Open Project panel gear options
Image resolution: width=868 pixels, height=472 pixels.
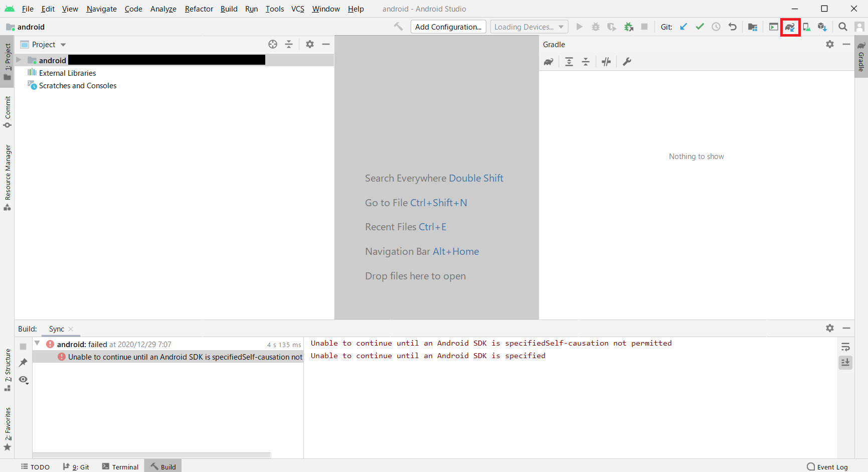(x=310, y=44)
